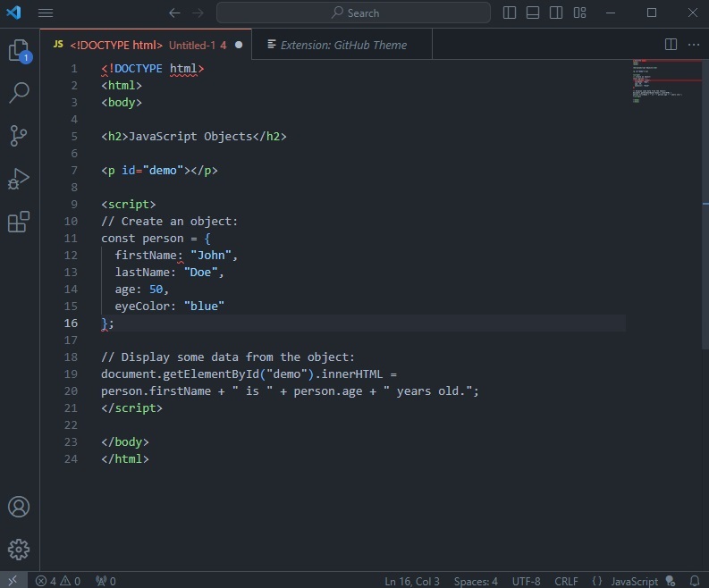Screen dimensions: 709x588
Task: Open the More Actions ellipsis menu
Action: coord(694,45)
